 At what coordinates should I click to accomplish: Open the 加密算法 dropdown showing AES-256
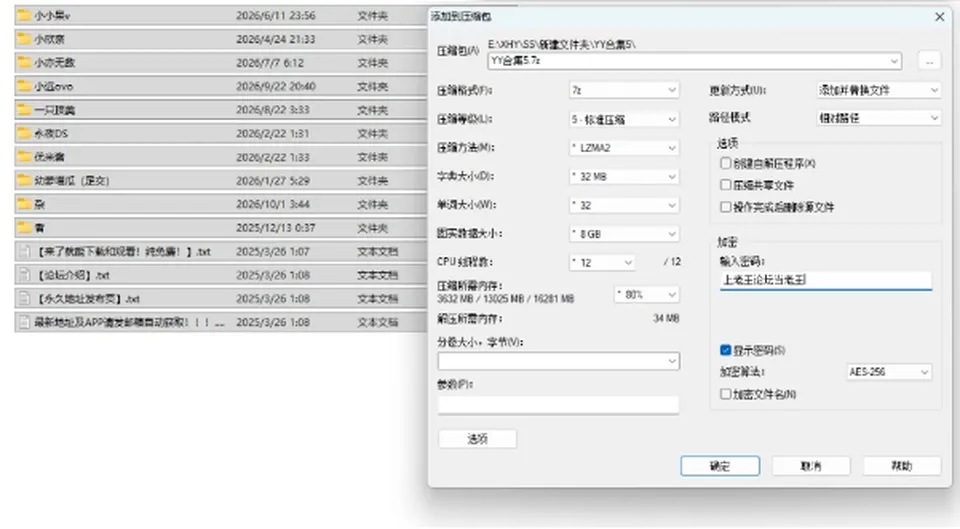coord(889,372)
